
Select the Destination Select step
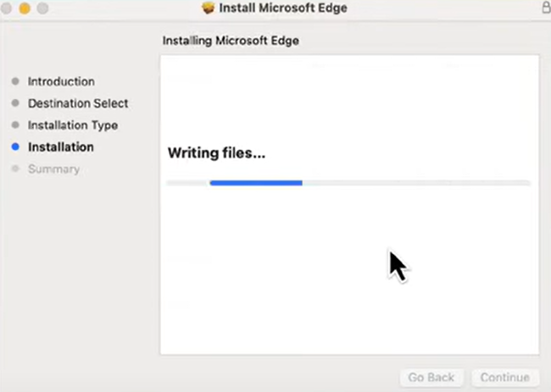click(78, 103)
